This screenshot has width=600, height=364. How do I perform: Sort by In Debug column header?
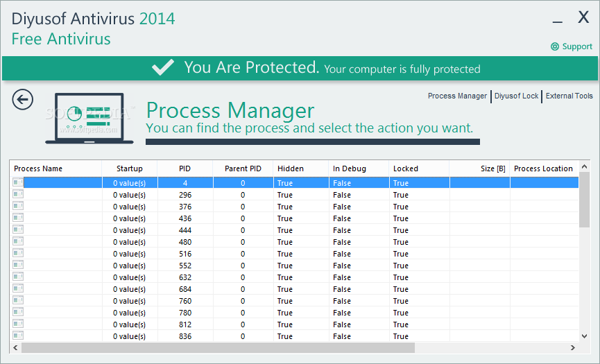359,168
